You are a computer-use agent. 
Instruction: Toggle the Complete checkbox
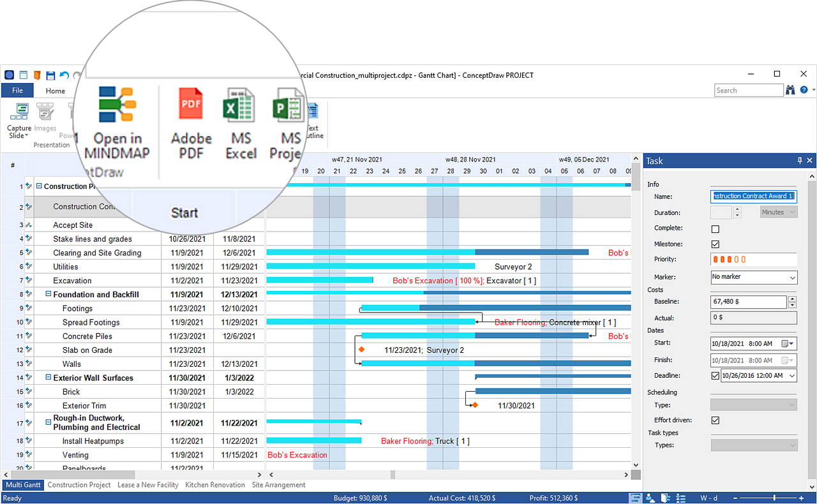point(715,229)
